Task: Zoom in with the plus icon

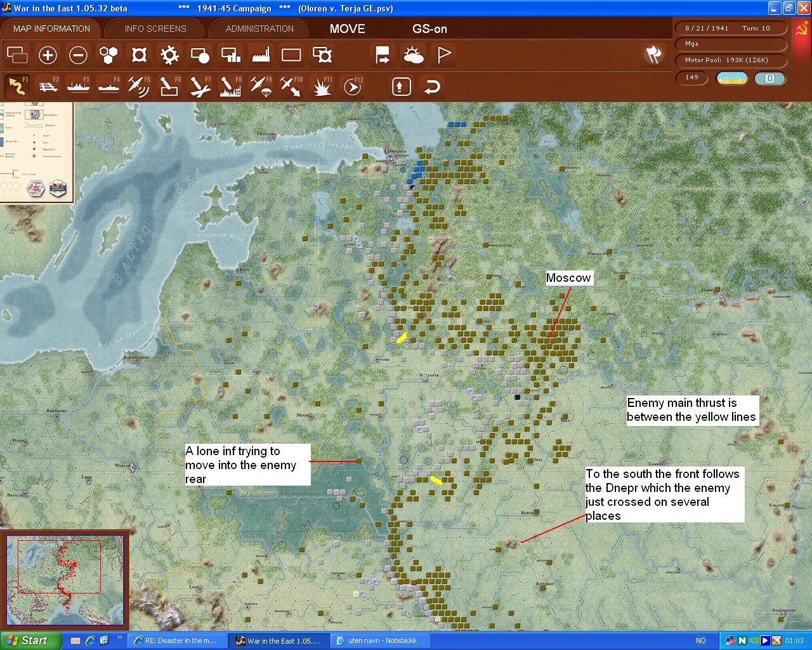Action: (48, 55)
